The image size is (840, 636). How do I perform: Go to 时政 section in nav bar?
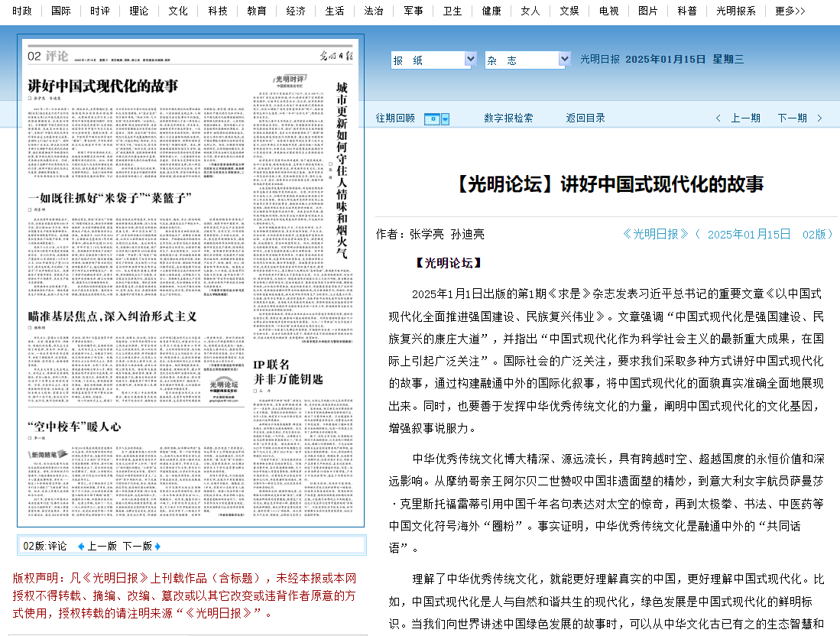coord(22,11)
